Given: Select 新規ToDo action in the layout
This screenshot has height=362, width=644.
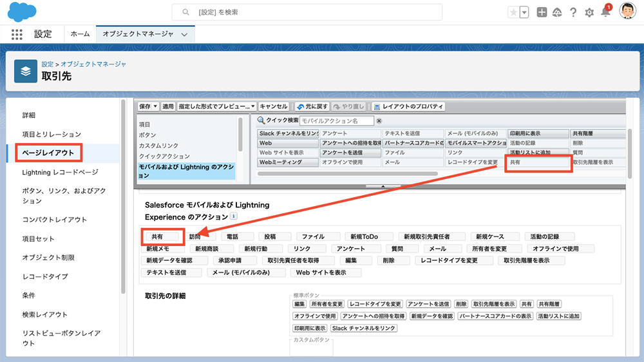Looking at the screenshot, I should click(369, 236).
